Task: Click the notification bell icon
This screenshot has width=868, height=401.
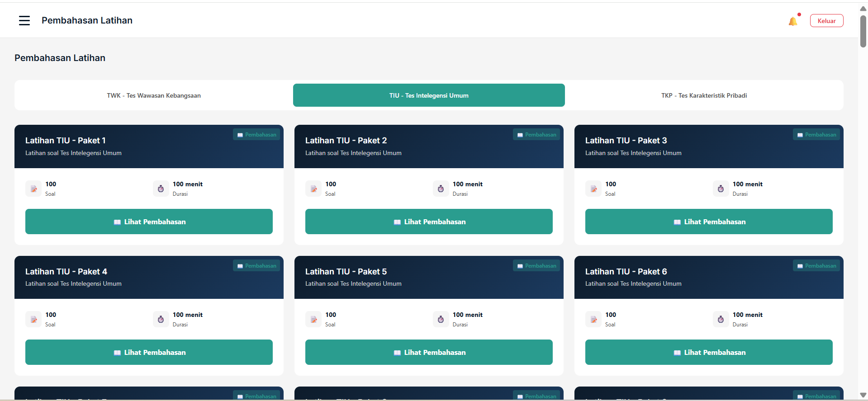Action: click(792, 21)
